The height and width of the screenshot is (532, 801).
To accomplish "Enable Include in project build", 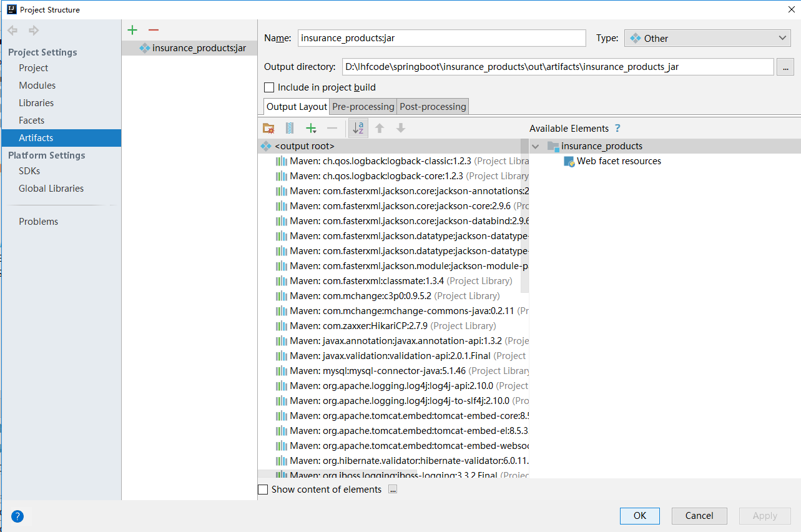I will [x=269, y=87].
